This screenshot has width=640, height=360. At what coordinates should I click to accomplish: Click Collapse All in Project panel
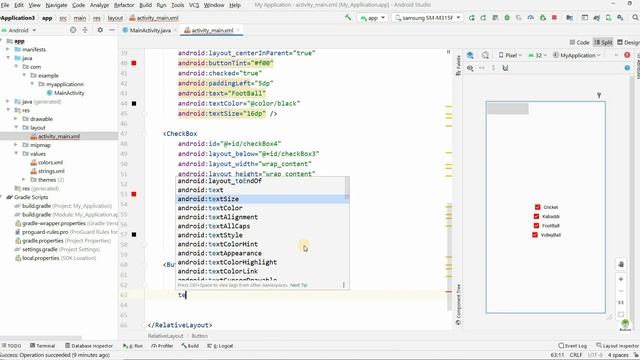click(x=85, y=30)
